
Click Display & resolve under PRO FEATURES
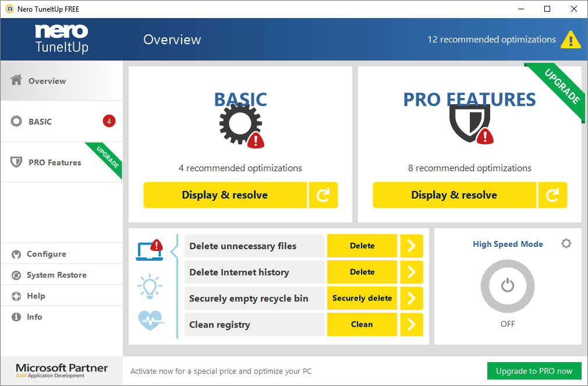click(x=454, y=195)
